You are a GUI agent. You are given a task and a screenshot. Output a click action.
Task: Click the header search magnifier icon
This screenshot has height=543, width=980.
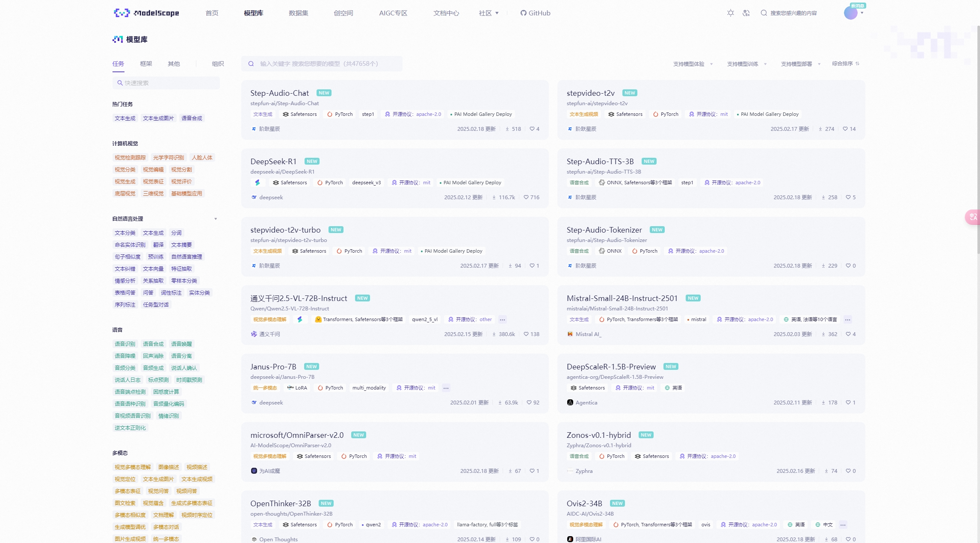click(x=764, y=13)
